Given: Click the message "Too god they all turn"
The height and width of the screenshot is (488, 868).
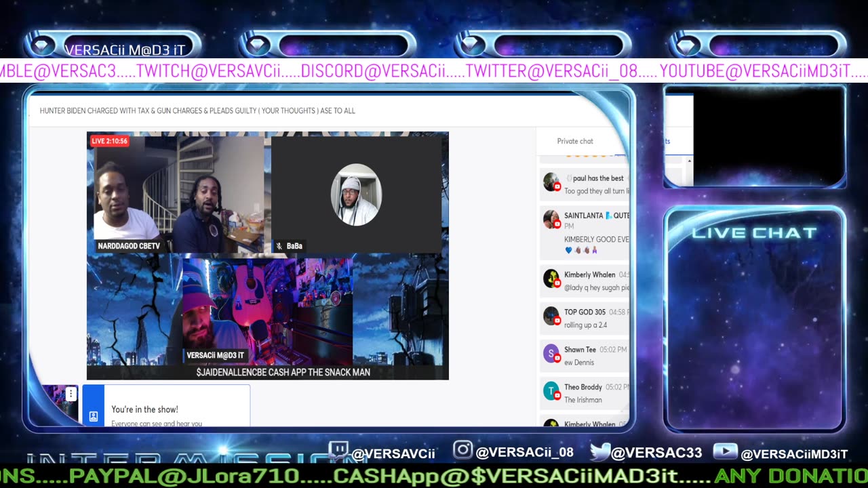Looking at the screenshot, I should pyautogui.click(x=596, y=191).
